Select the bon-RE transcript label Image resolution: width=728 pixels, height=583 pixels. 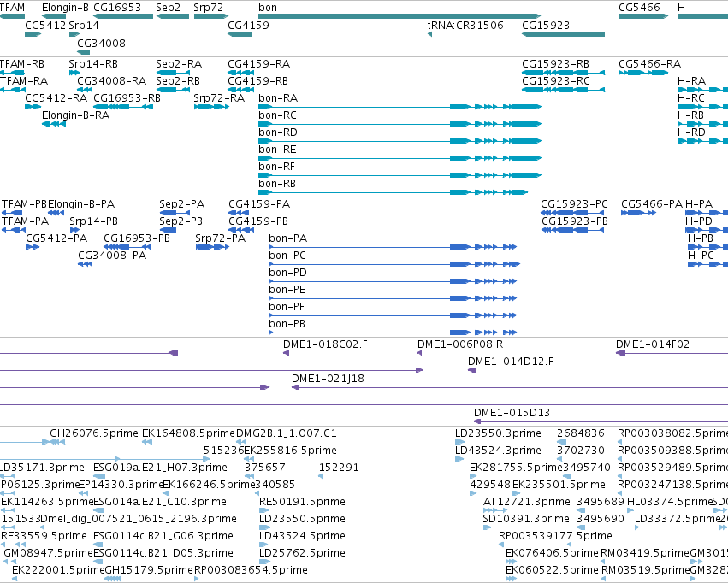coord(278,150)
